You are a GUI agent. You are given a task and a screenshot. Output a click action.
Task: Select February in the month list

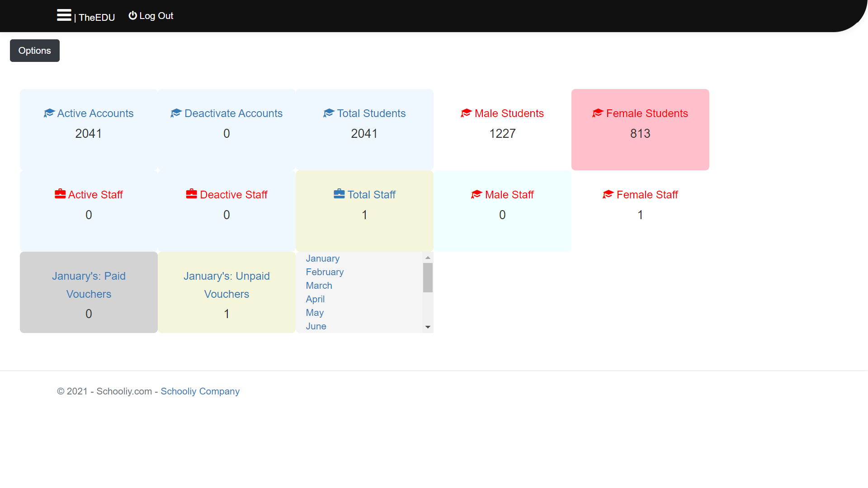[x=325, y=272]
